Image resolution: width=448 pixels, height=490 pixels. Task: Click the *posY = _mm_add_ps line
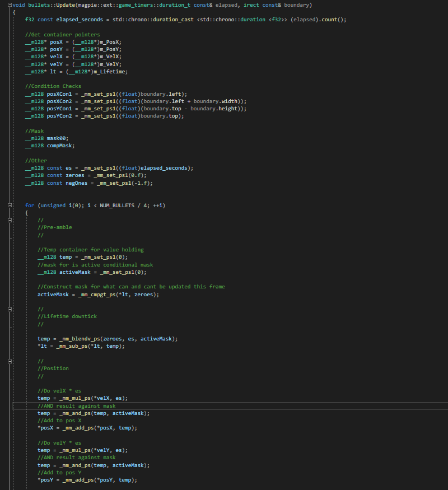click(x=87, y=480)
